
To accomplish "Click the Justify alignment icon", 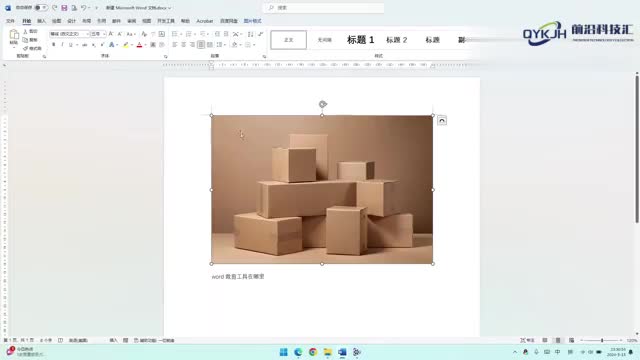I will [x=201, y=44].
